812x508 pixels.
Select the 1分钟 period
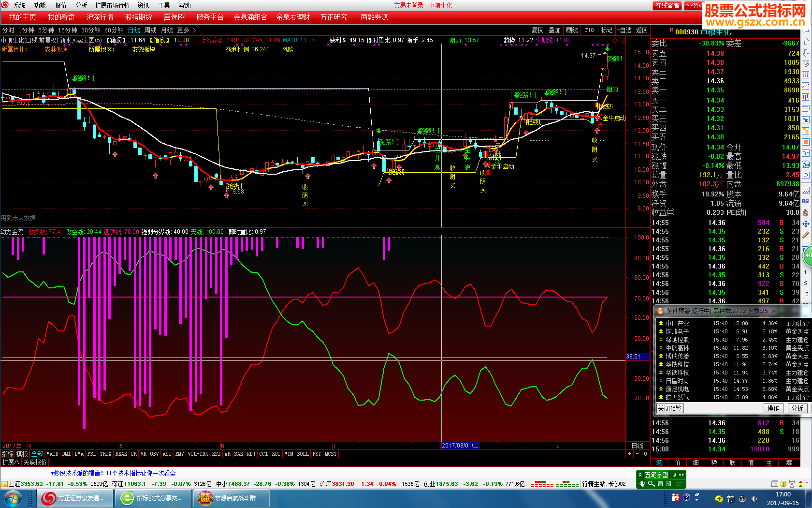(x=26, y=30)
